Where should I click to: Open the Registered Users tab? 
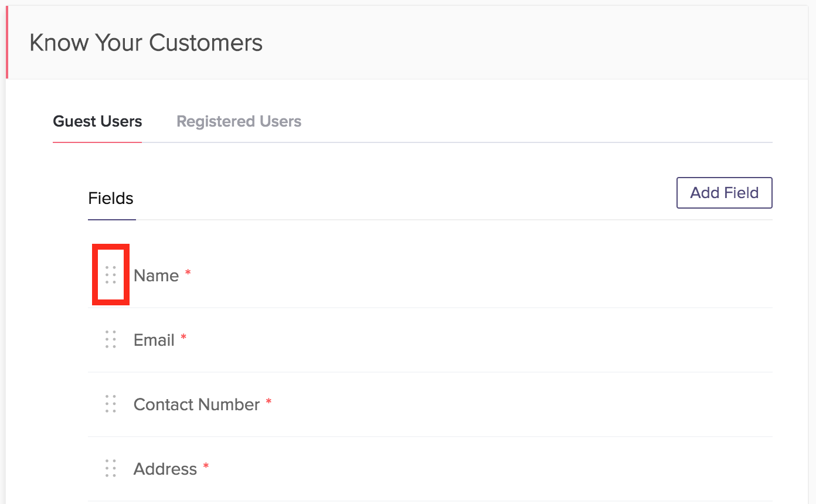pyautogui.click(x=239, y=121)
